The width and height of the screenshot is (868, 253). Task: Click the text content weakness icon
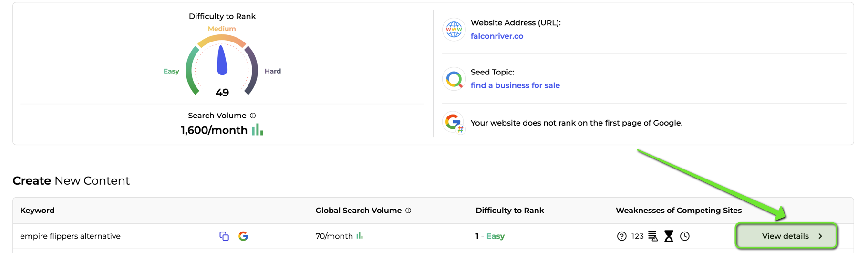[x=653, y=236]
